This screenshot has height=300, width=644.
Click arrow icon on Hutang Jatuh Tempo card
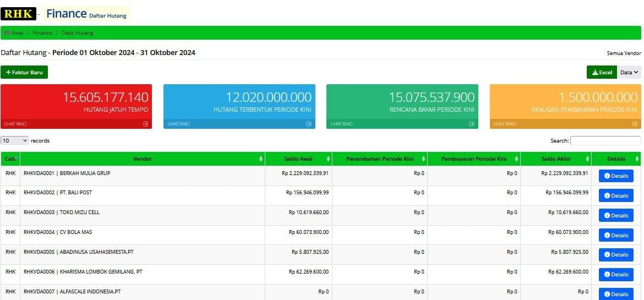pyautogui.click(x=145, y=124)
